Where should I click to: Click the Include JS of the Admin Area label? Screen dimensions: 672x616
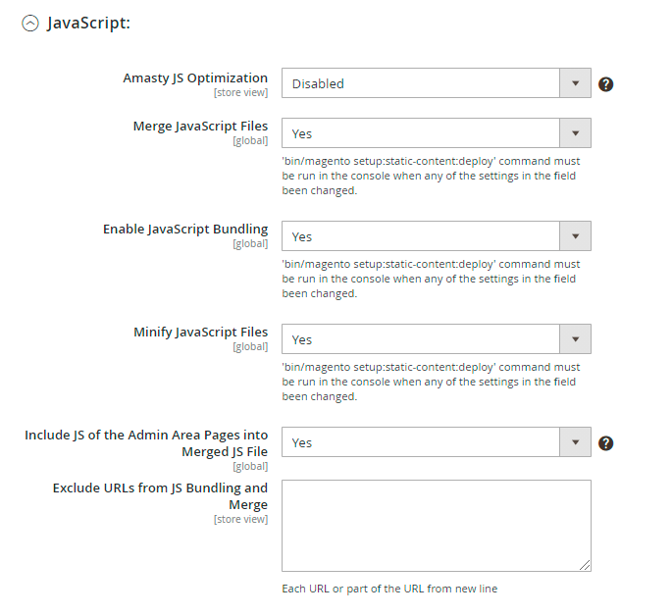tap(146, 443)
